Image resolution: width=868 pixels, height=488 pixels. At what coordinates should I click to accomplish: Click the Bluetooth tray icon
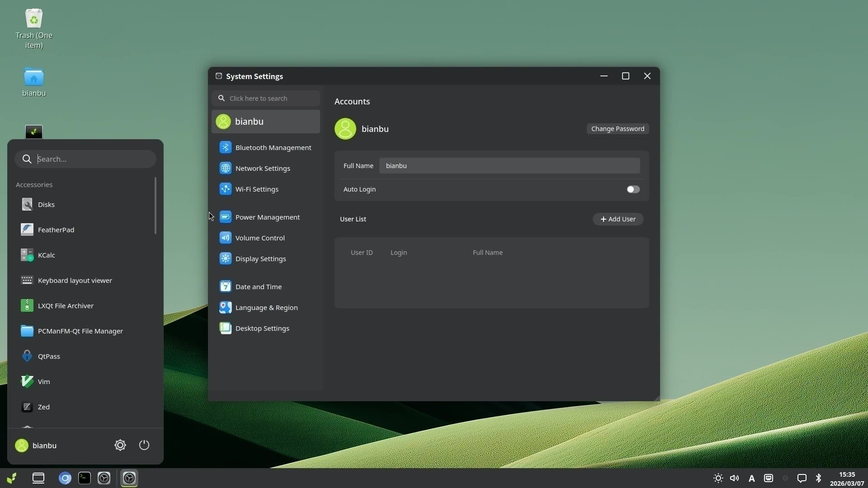pyautogui.click(x=819, y=478)
